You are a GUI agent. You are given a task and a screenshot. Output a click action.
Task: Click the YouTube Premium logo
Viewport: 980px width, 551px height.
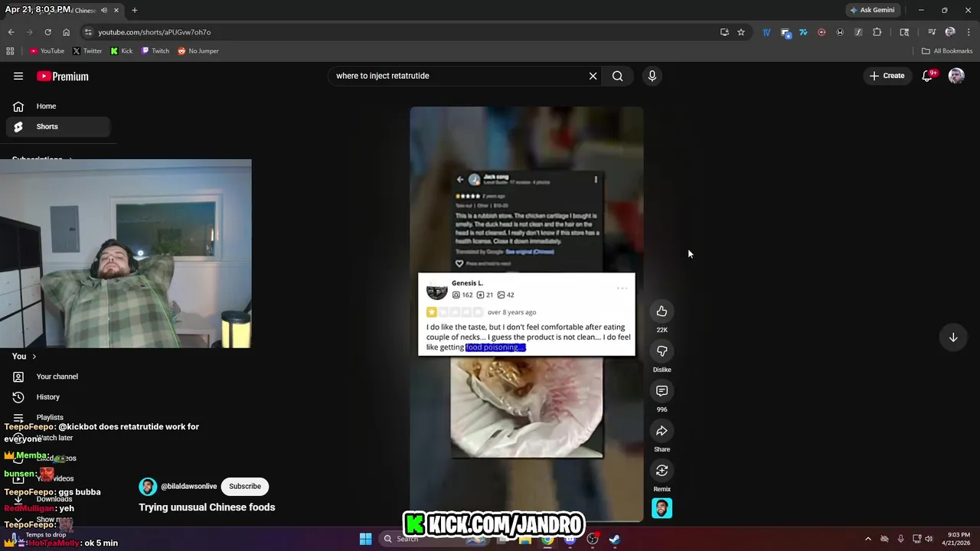click(63, 76)
